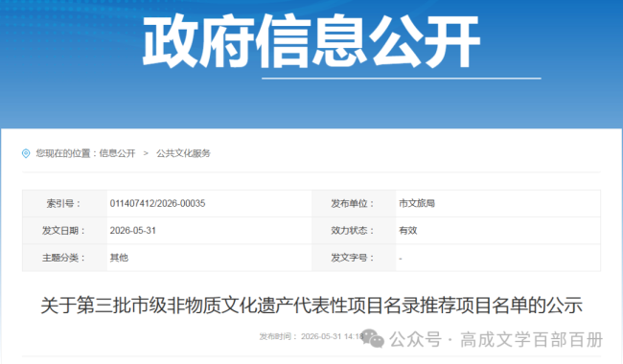Open the 信息公开 breadcrumb link
Image resolution: width=623 pixels, height=364 pixels.
(x=117, y=153)
